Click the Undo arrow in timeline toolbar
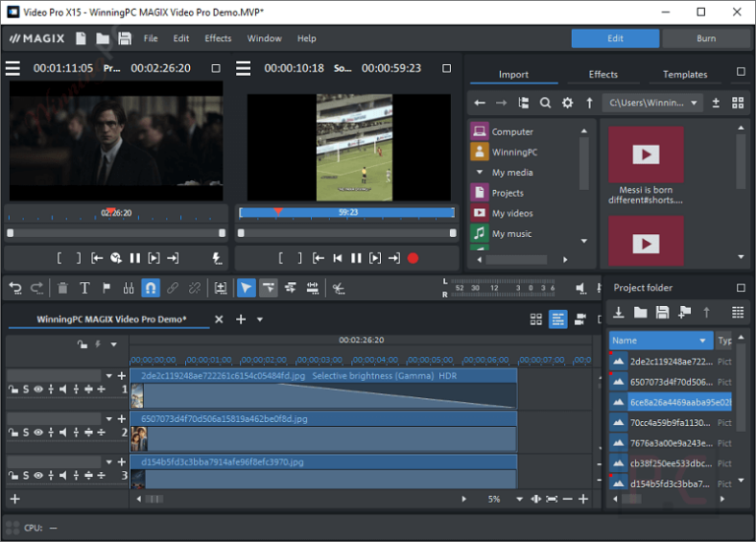This screenshot has height=542, width=756. 16,288
